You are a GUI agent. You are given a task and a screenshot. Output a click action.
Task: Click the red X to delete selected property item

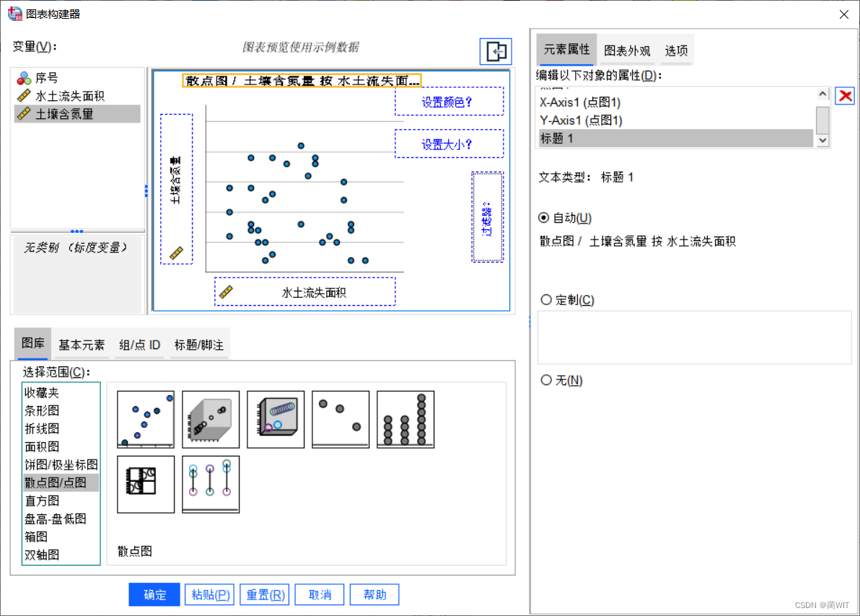tap(843, 94)
